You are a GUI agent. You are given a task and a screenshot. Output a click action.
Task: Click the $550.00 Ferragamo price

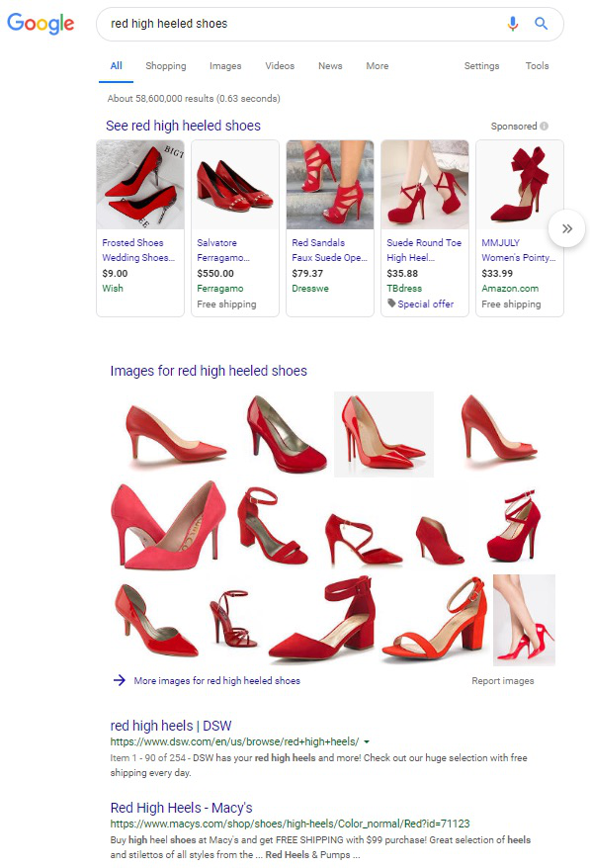click(x=215, y=274)
